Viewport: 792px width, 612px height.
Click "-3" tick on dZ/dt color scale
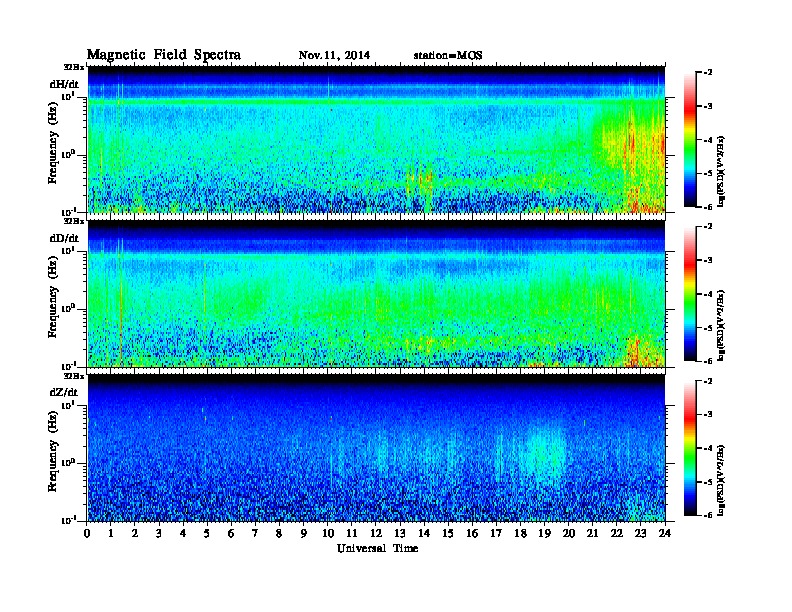tap(708, 414)
